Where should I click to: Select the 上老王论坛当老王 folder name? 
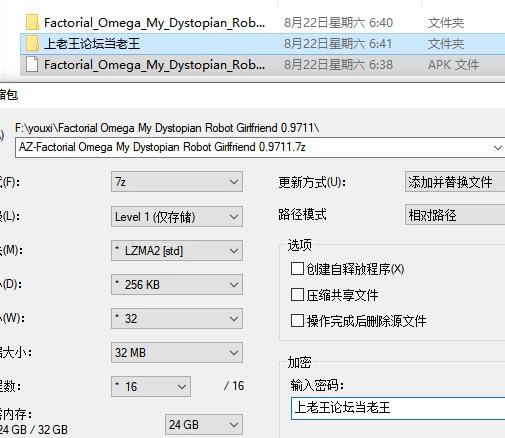point(92,44)
